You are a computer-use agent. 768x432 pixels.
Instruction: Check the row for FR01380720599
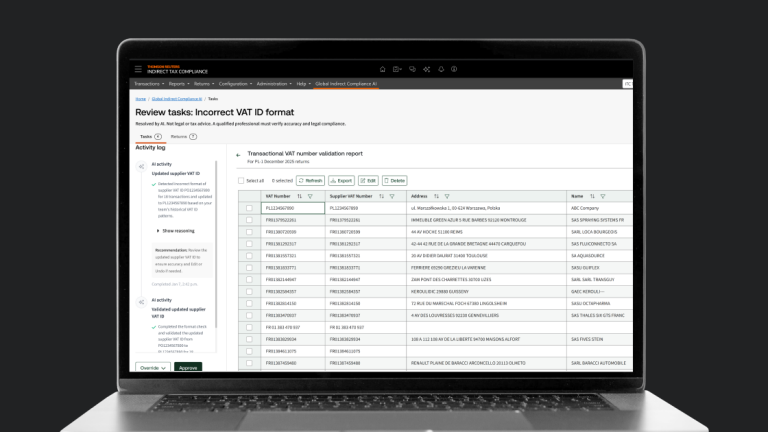click(249, 232)
